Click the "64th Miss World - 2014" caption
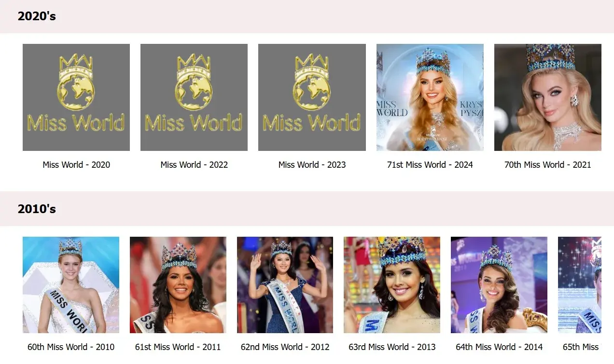The width and height of the screenshot is (614, 364). 499,347
